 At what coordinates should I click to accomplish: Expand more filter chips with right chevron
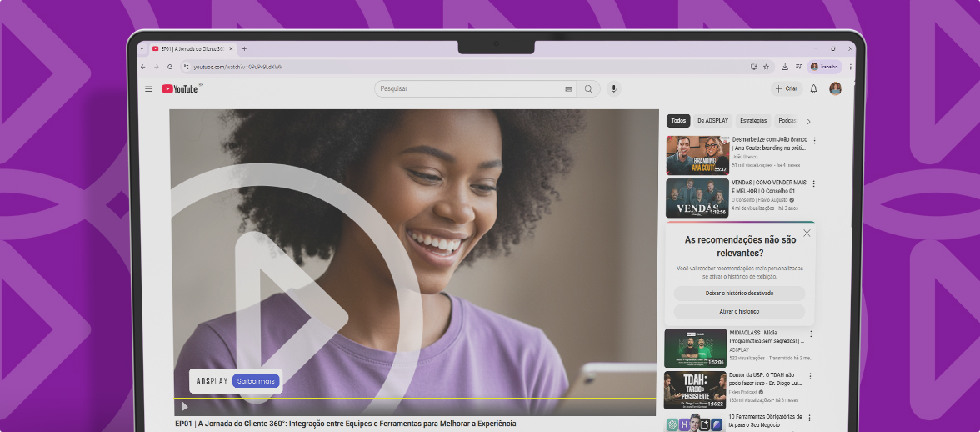coord(808,121)
